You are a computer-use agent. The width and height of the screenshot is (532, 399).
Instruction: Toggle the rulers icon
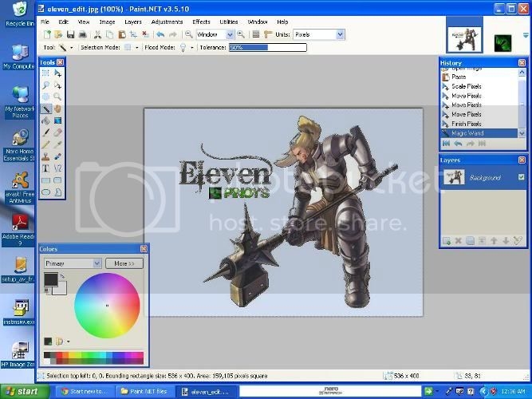268,34
